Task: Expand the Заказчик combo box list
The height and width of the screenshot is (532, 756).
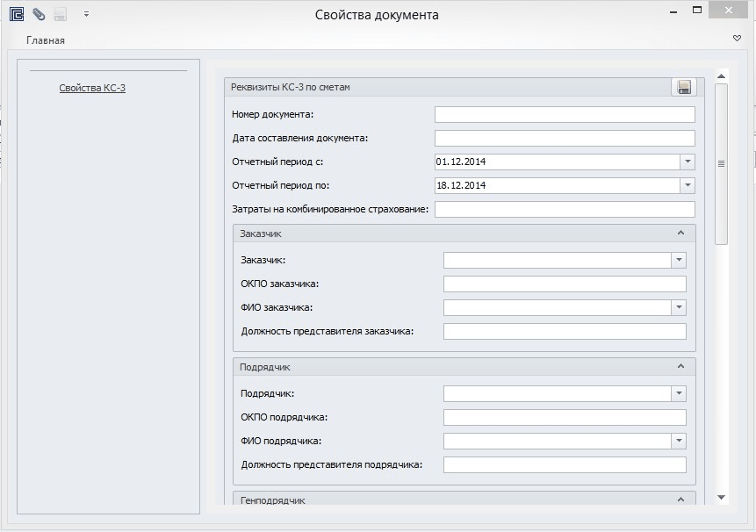Action: coord(678,261)
